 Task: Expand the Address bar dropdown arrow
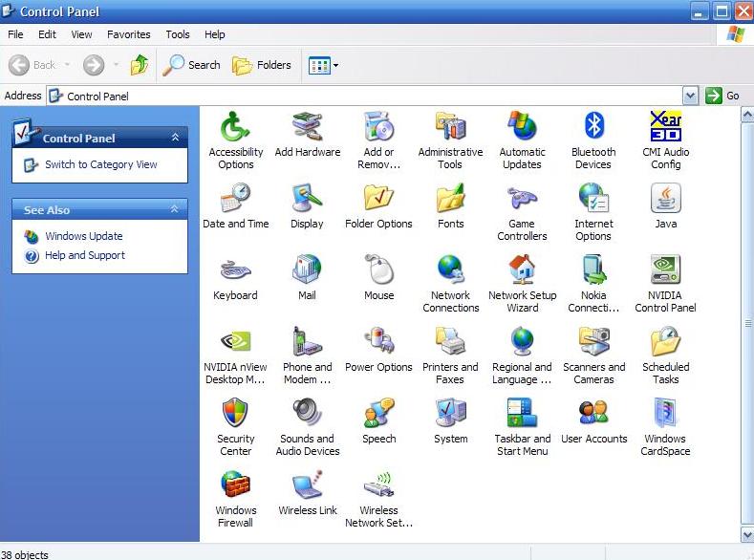click(x=690, y=96)
